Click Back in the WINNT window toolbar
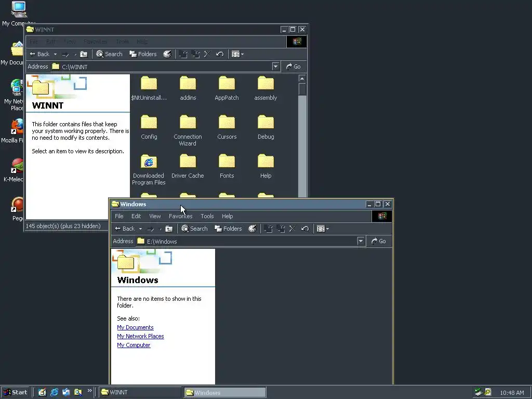Screen dimensions: 532x399 tap(39, 54)
